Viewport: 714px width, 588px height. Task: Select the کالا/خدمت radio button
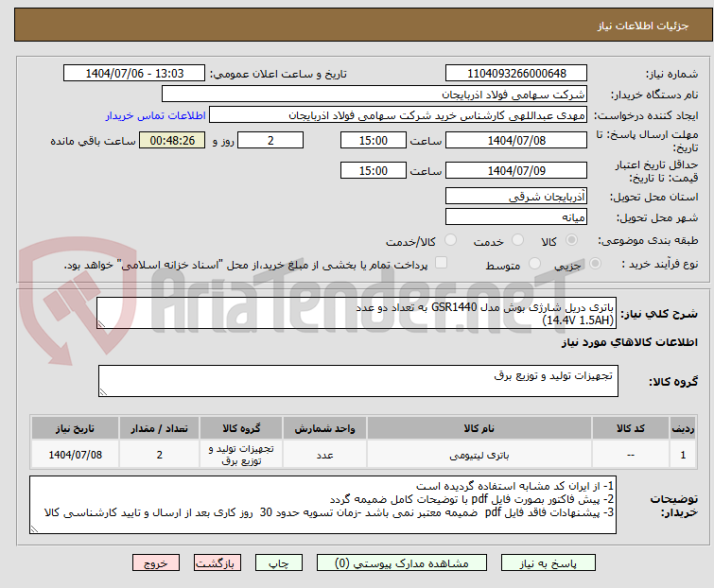(x=450, y=240)
